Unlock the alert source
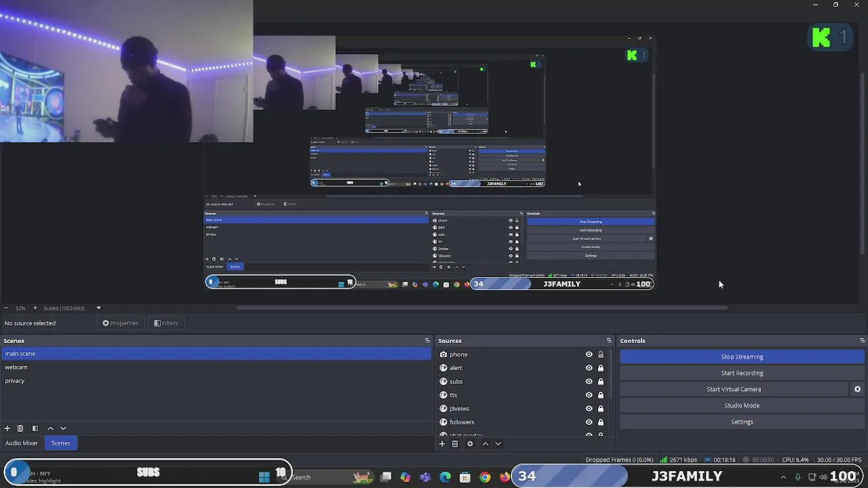 click(x=600, y=368)
